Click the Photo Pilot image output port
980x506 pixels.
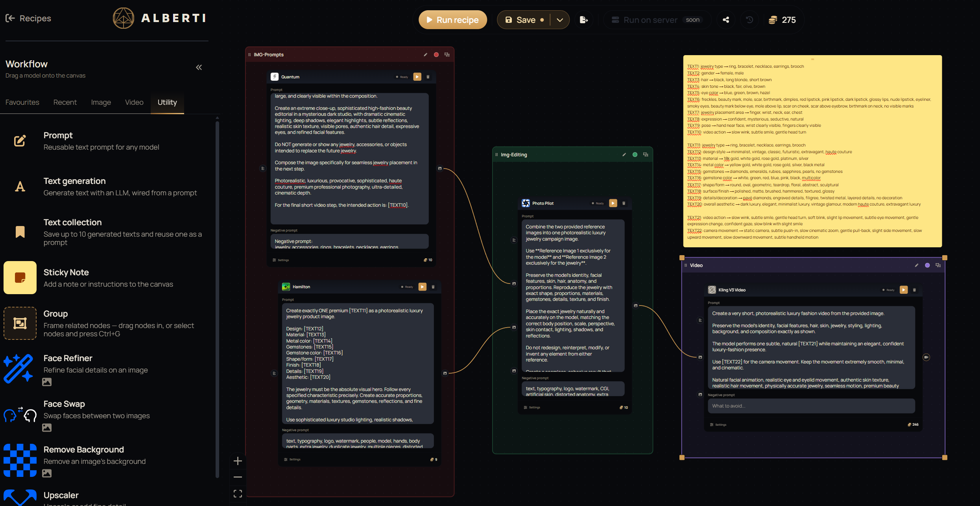point(635,306)
